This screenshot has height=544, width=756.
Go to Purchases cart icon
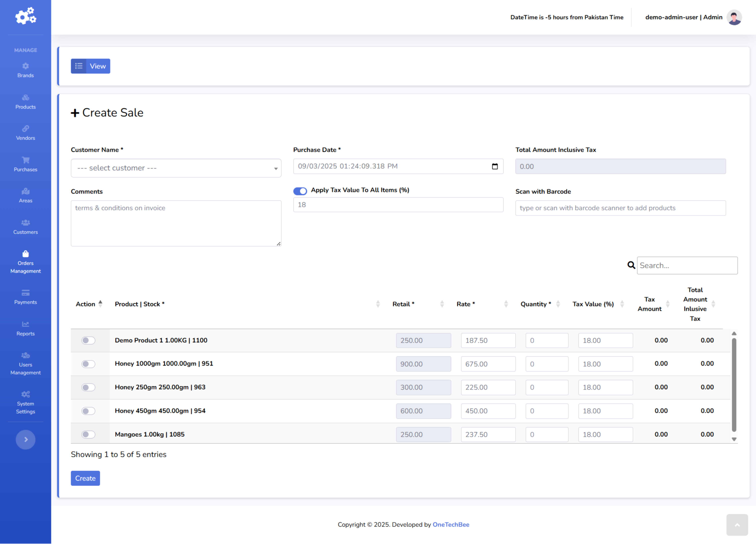tap(25, 160)
